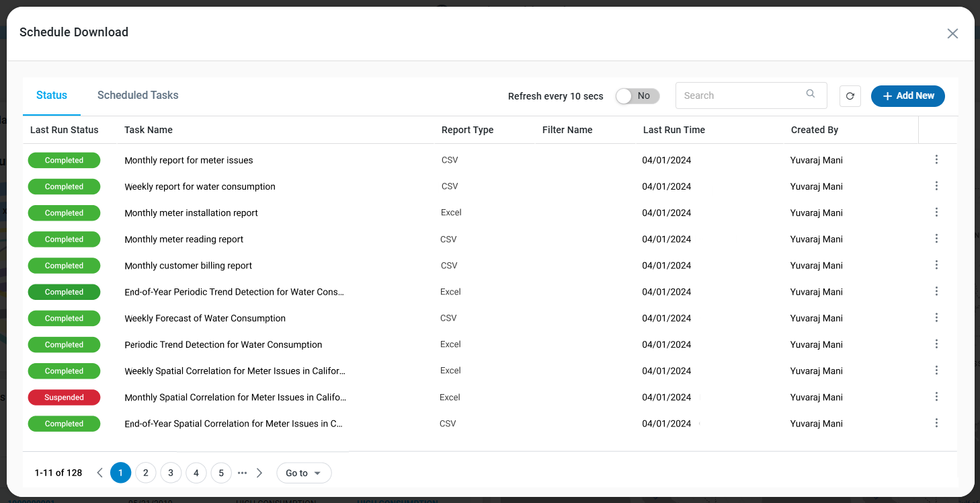Open three-dot menu for Weekly Forecast of Water Consumption
This screenshot has height=503, width=980.
click(936, 317)
